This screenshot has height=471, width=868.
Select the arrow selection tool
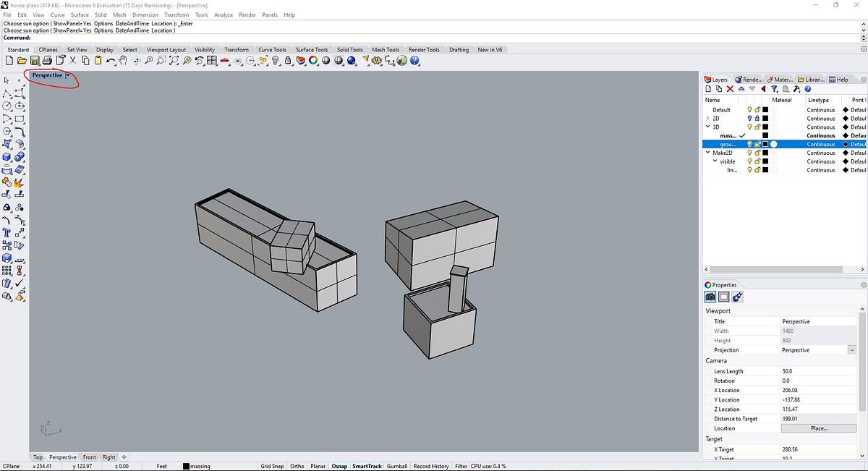click(x=7, y=80)
